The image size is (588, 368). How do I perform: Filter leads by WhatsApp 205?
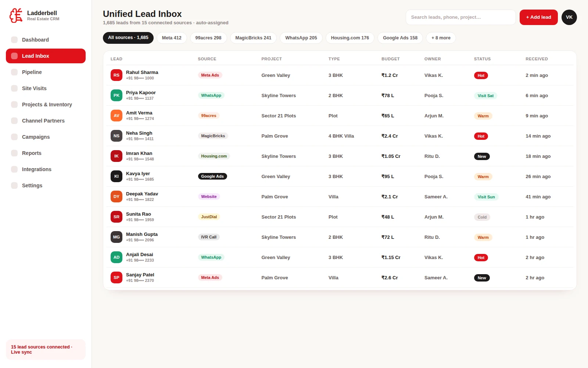301,38
